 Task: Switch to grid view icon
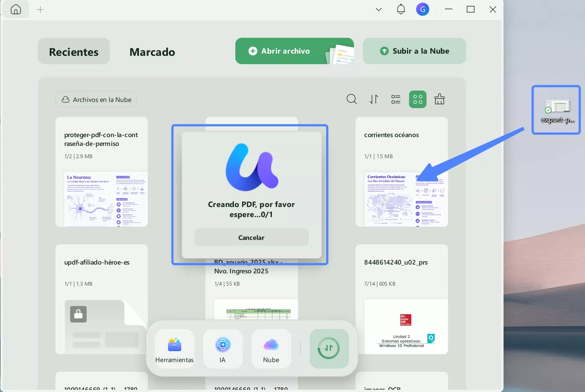[418, 99]
